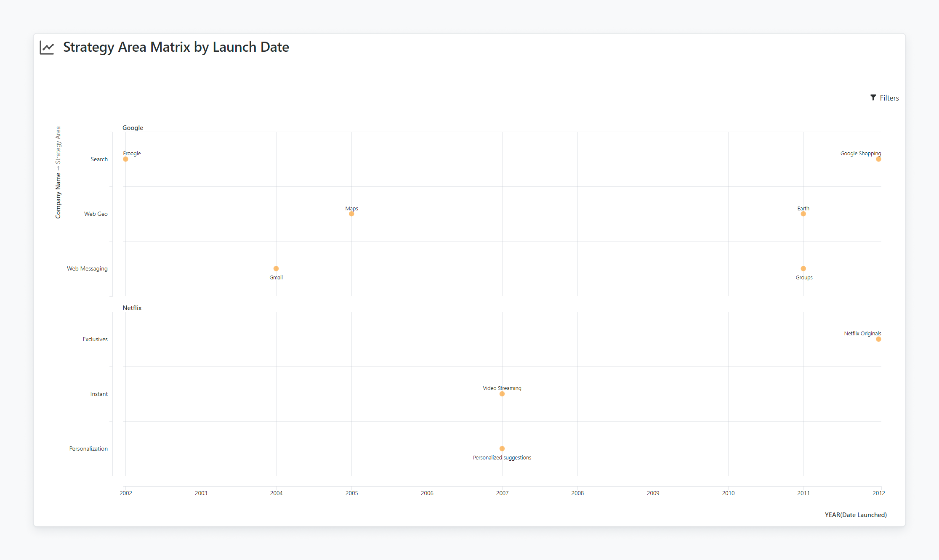Click the YEAR(Date Launched) axis title
Image resolution: width=939 pixels, height=560 pixels.
tap(855, 515)
